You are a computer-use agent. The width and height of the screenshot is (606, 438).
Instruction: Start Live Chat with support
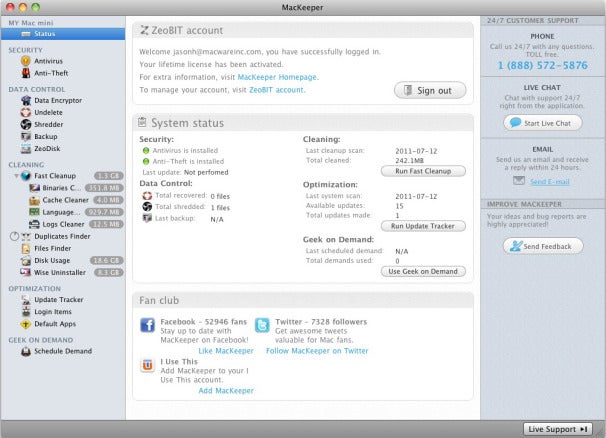tap(543, 123)
